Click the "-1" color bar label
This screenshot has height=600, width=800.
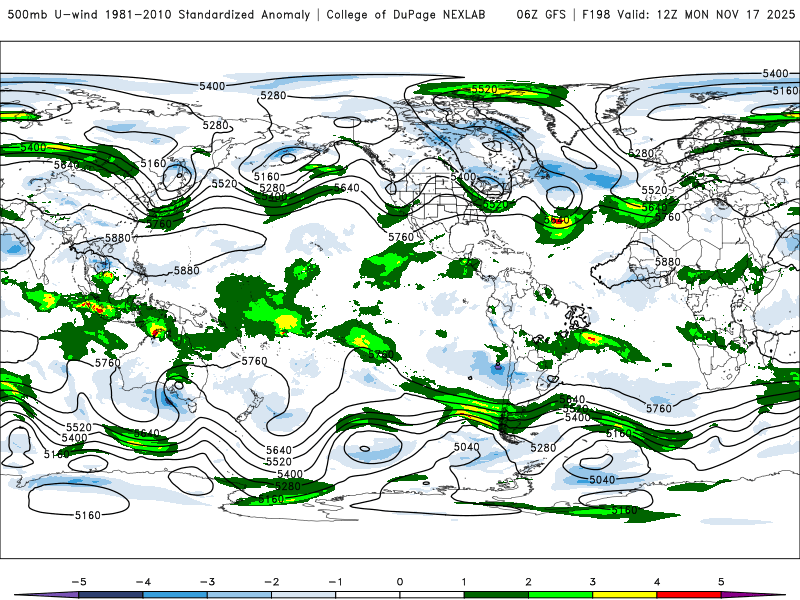(x=335, y=582)
